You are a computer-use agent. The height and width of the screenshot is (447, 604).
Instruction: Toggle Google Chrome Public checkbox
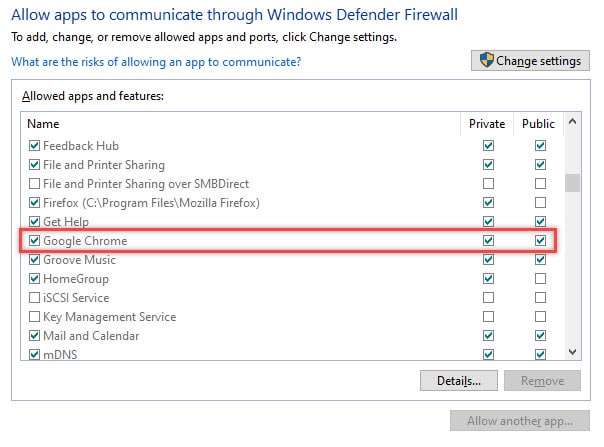(540, 241)
